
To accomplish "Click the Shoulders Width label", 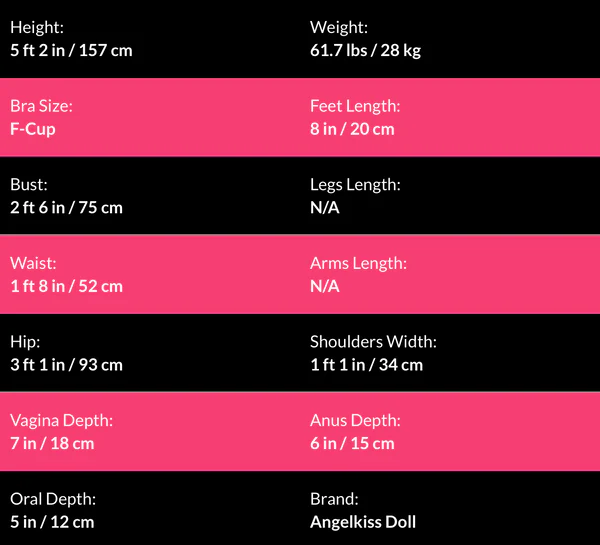I will pyautogui.click(x=373, y=342).
